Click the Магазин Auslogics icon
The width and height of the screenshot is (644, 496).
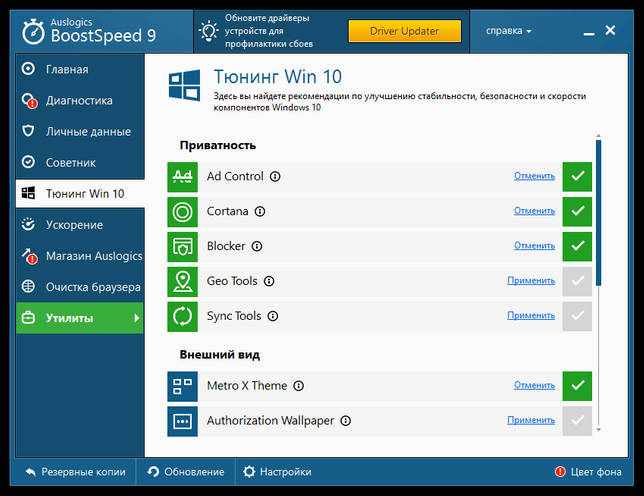(30, 256)
